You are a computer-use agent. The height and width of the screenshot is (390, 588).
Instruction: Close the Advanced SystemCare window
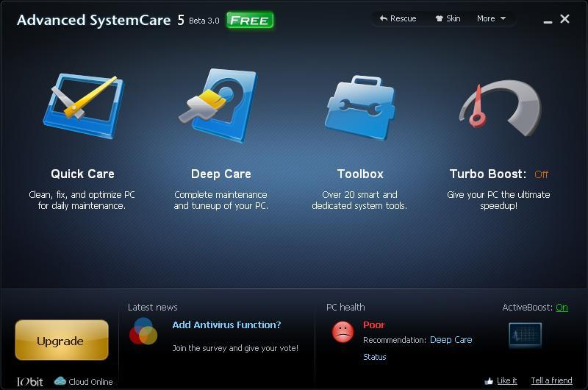tap(564, 19)
